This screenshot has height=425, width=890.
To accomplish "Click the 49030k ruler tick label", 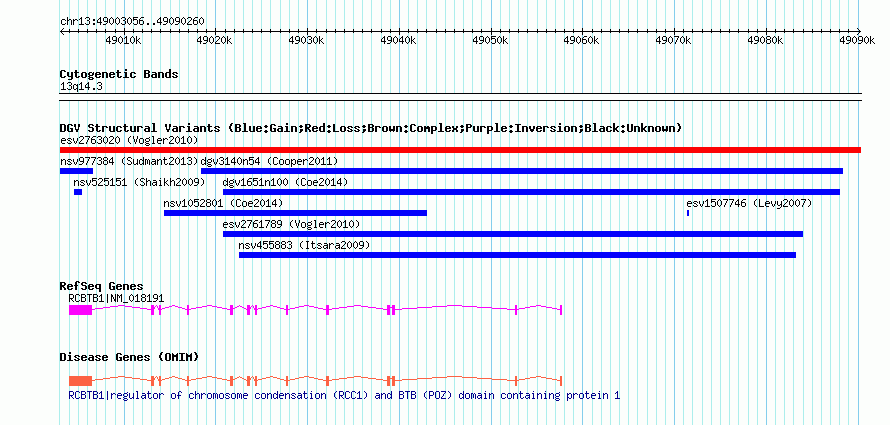I will coord(307,40).
